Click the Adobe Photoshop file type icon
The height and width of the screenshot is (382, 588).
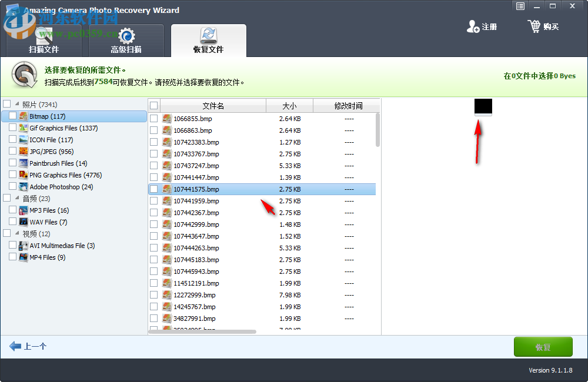pyautogui.click(x=22, y=186)
